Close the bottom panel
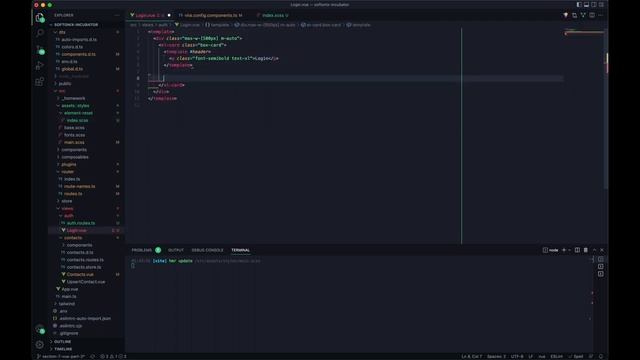The image size is (640, 360). [x=602, y=250]
